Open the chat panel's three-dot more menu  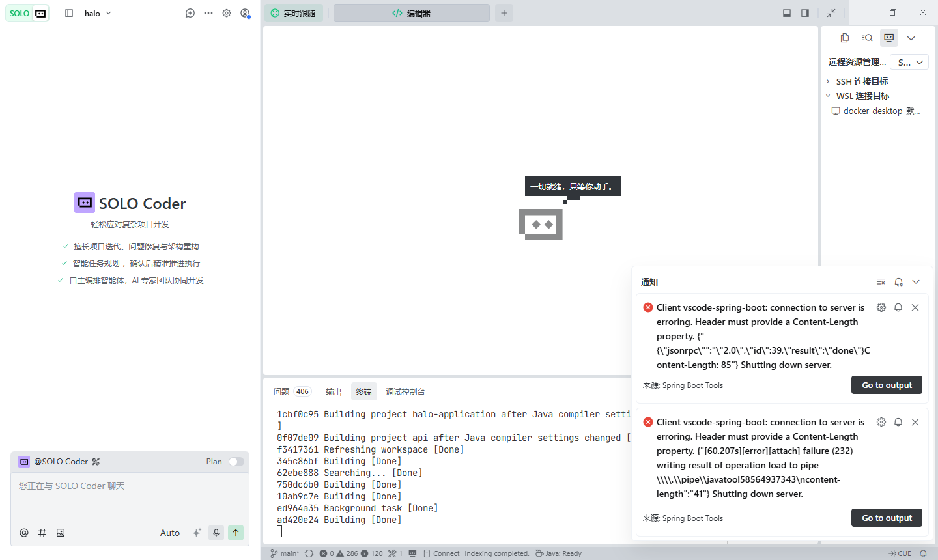click(x=208, y=13)
